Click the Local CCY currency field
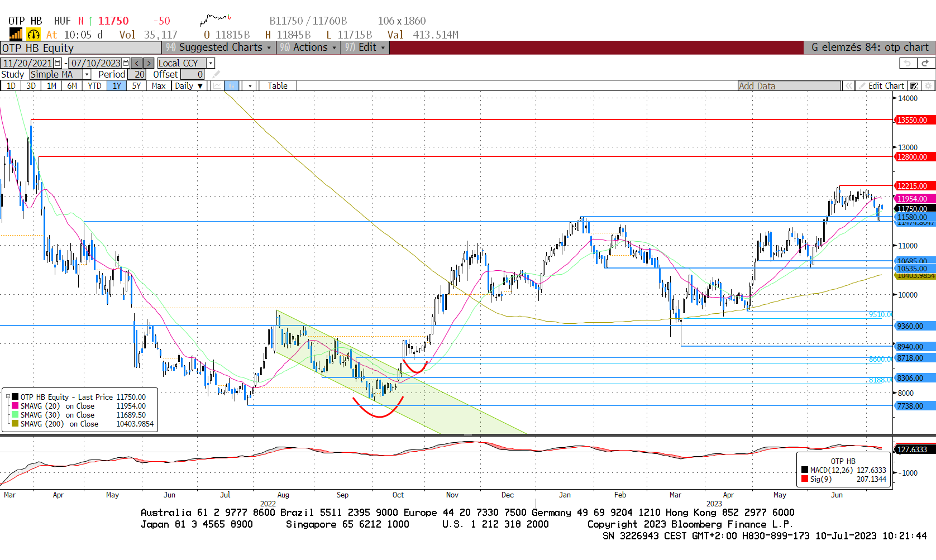Screen dimensions: 936x560 coord(182,63)
